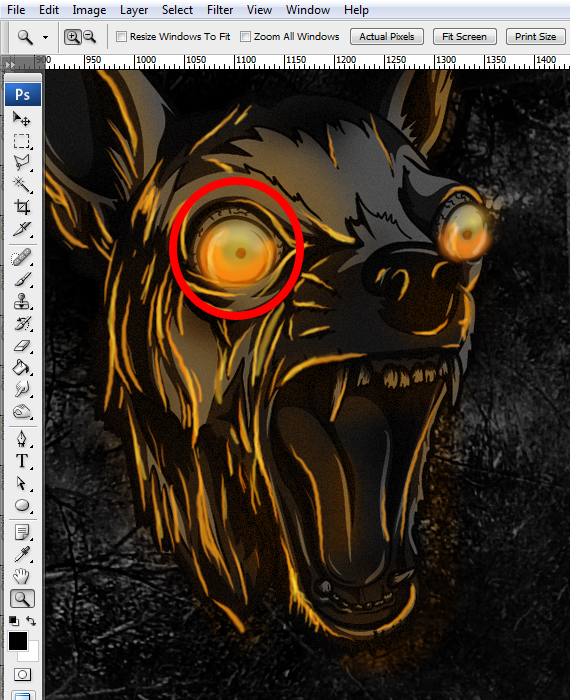This screenshot has width=570, height=700.
Task: Click the Fit Screen button
Action: point(465,37)
